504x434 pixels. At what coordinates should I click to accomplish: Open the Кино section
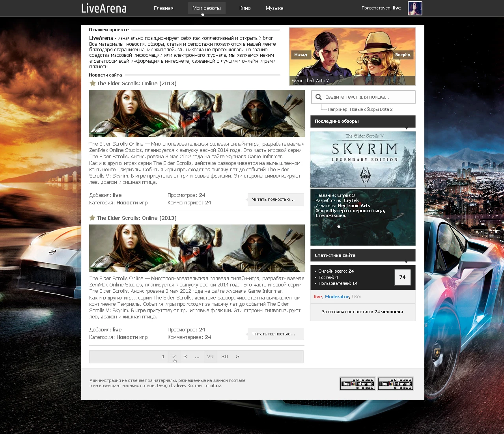pyautogui.click(x=245, y=8)
